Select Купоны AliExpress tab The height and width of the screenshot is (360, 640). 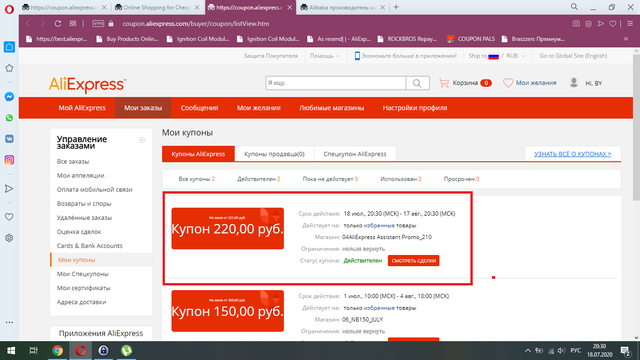tap(198, 154)
